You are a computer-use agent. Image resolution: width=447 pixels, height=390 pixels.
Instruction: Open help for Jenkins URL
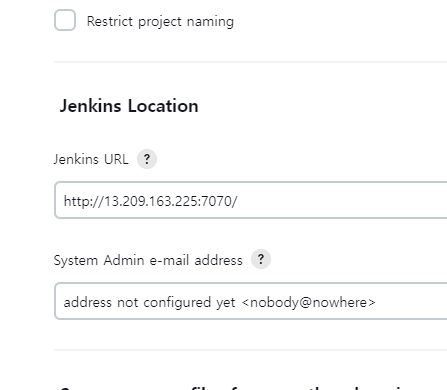coord(147,159)
